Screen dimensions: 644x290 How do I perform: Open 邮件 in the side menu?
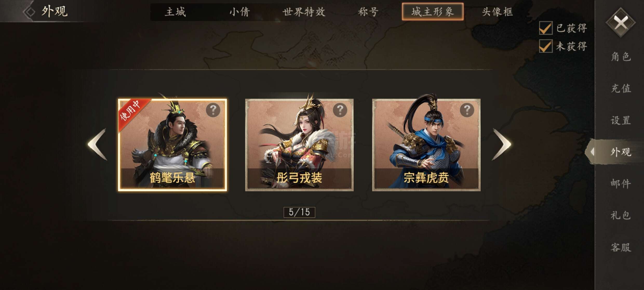[x=621, y=184]
